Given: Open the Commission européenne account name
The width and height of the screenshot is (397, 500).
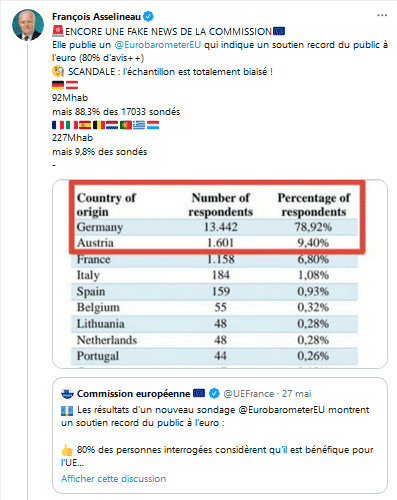Looking at the screenshot, I should [x=133, y=394].
